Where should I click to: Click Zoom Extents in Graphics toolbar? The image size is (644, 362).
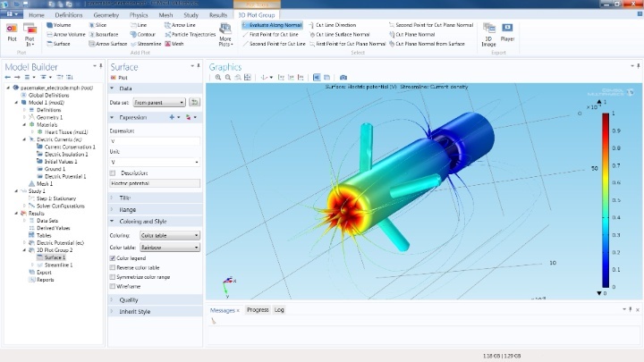(x=248, y=77)
